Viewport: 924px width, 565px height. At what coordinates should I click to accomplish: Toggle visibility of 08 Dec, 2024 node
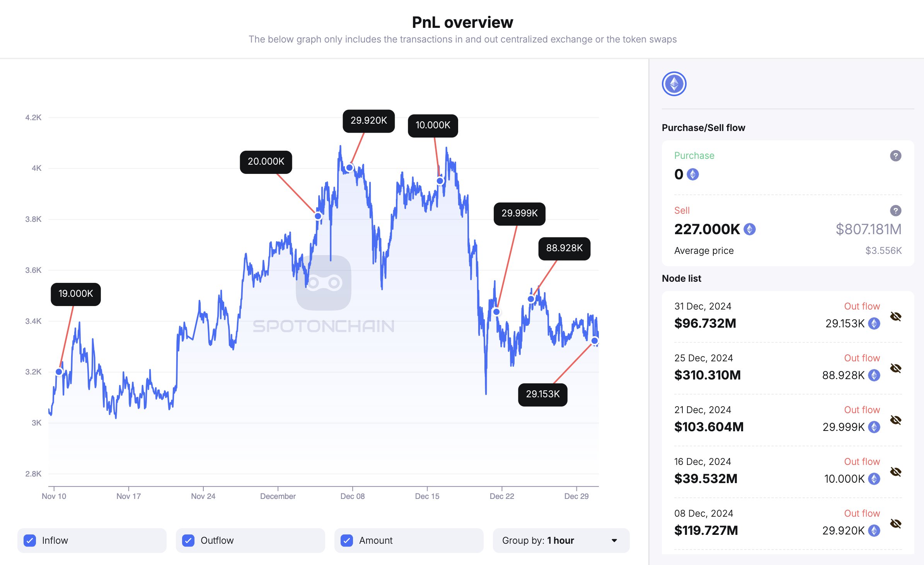[x=895, y=524]
